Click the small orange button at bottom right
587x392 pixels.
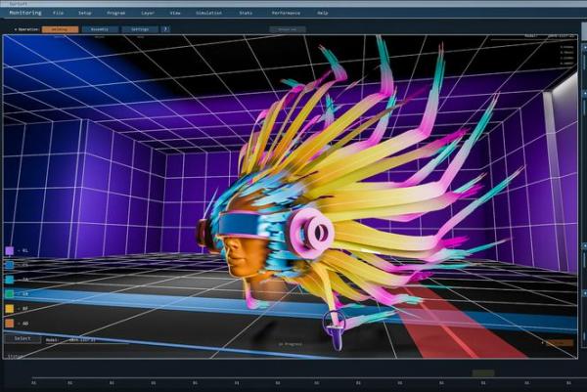560,342
